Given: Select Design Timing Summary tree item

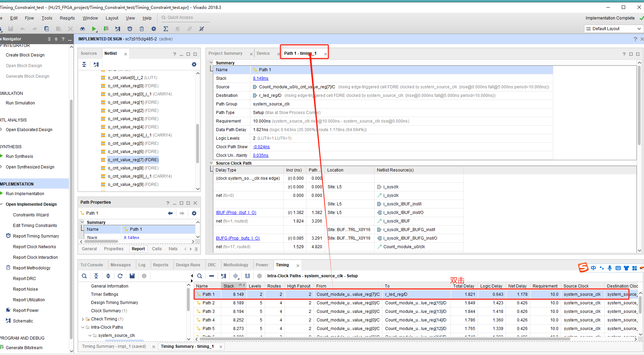Looking at the screenshot, I should click(114, 303).
